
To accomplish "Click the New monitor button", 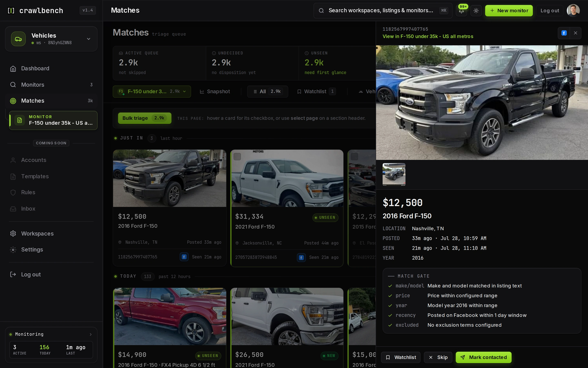I will pyautogui.click(x=509, y=11).
